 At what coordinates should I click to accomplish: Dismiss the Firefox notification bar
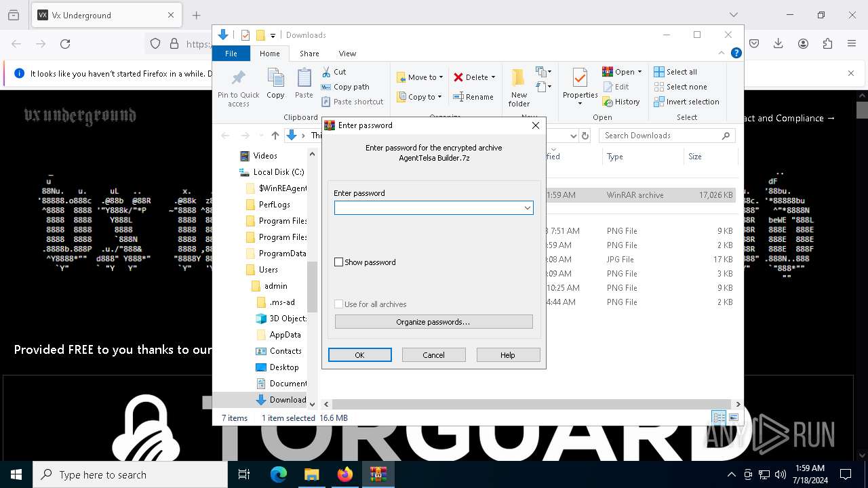(851, 73)
